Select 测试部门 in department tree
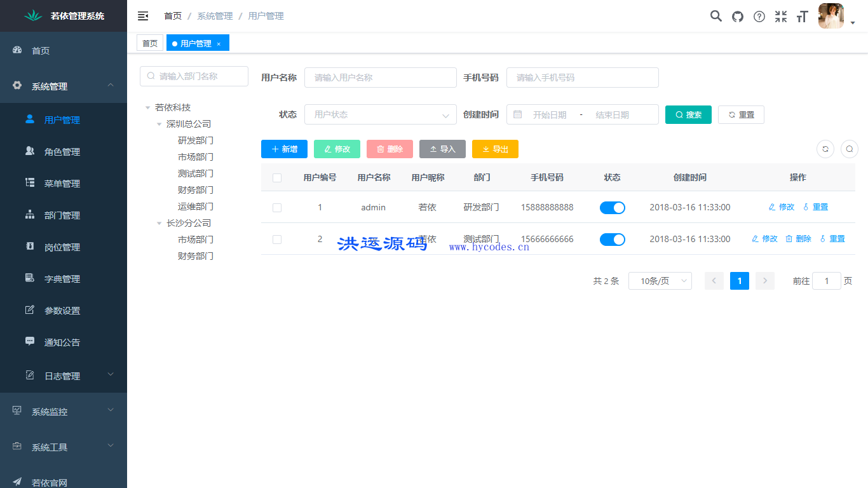868x488 pixels. point(196,173)
